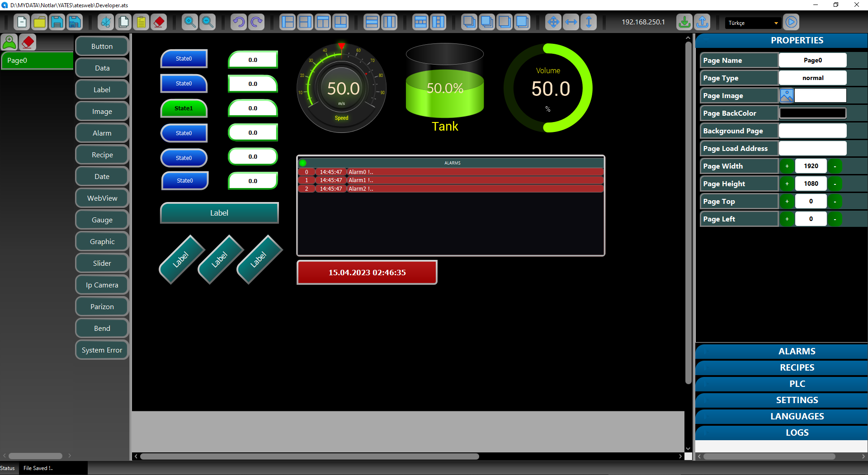Click the Paste clipboard icon

click(x=141, y=22)
